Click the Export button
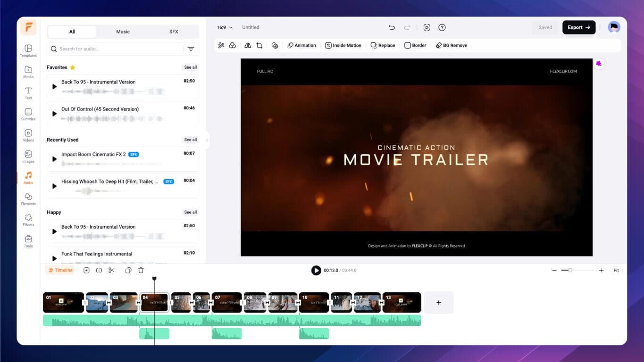644x362 pixels. [x=578, y=27]
